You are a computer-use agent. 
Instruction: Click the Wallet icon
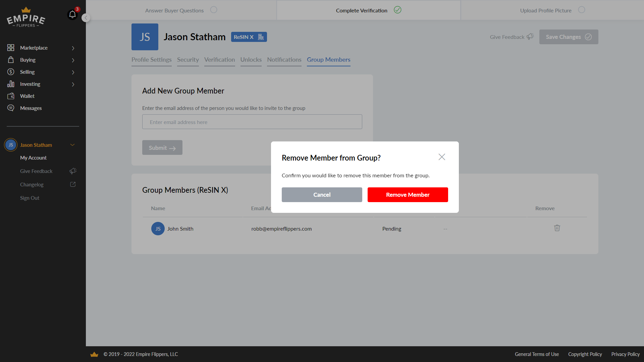pos(11,96)
